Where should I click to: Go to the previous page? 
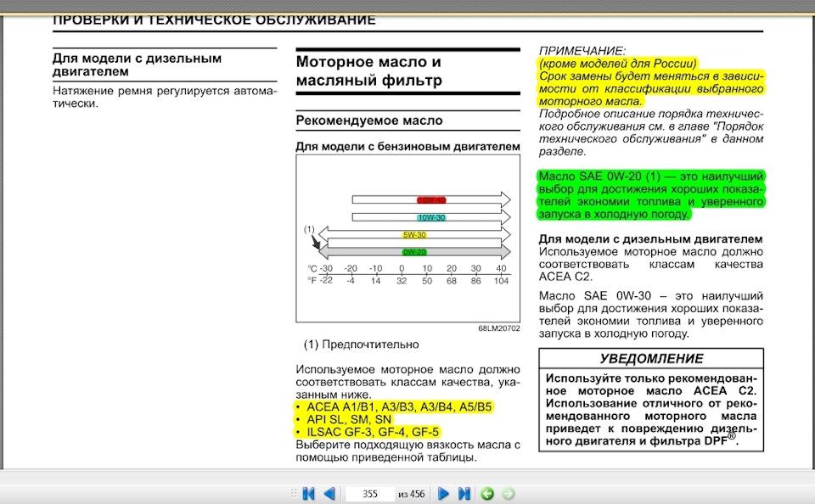click(x=329, y=493)
